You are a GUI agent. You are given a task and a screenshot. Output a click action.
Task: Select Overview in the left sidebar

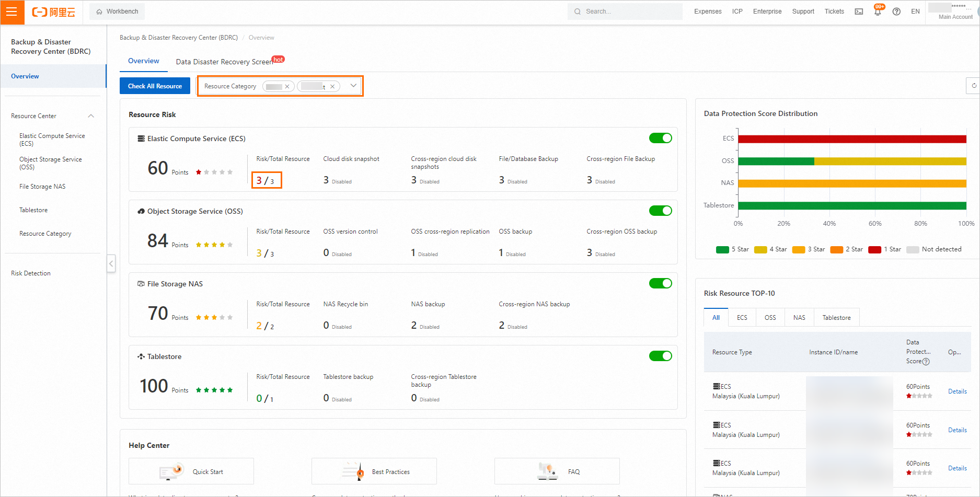[53, 76]
